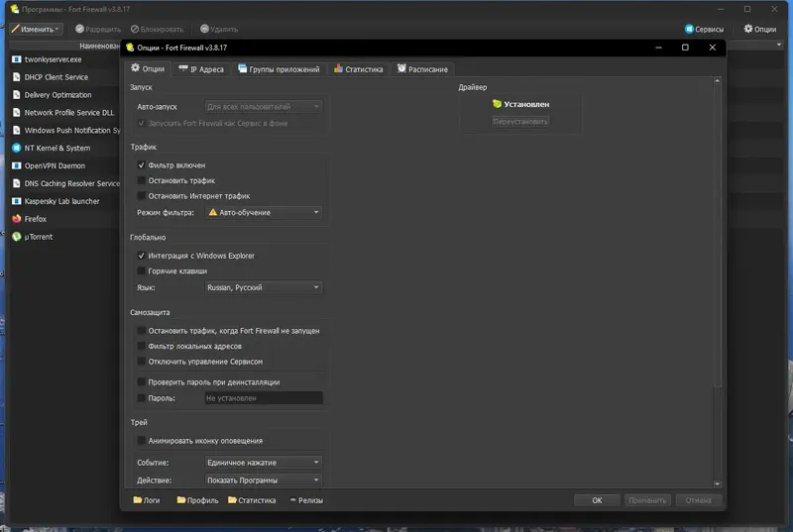Click the OK button
The height and width of the screenshot is (532, 793).
(597, 500)
